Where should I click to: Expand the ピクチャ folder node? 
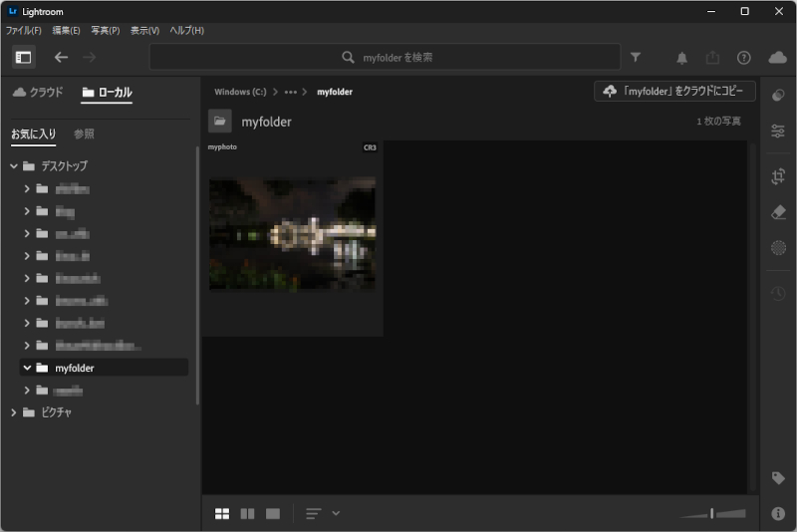pyautogui.click(x=14, y=412)
